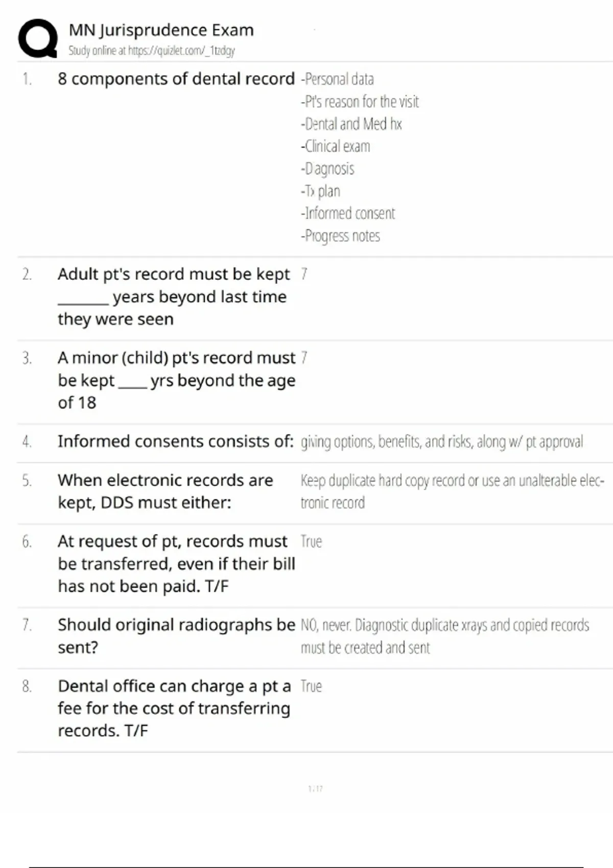Click the 'True' answer for question 8
The image size is (613, 868).
pos(311,687)
